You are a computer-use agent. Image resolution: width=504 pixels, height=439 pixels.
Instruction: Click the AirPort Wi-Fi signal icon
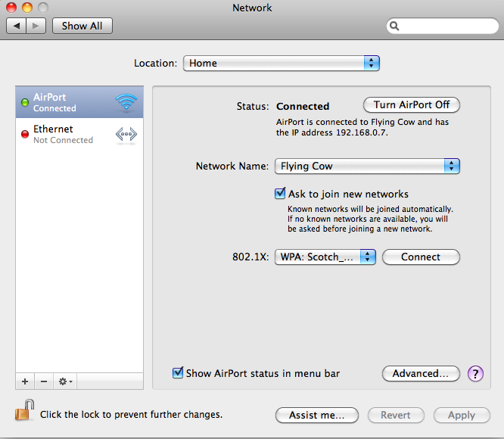click(126, 102)
